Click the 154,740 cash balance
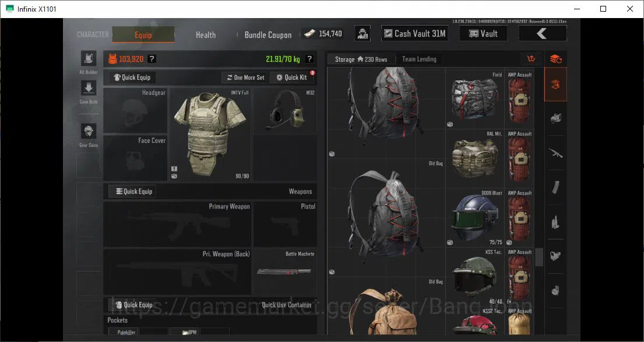 pos(323,34)
